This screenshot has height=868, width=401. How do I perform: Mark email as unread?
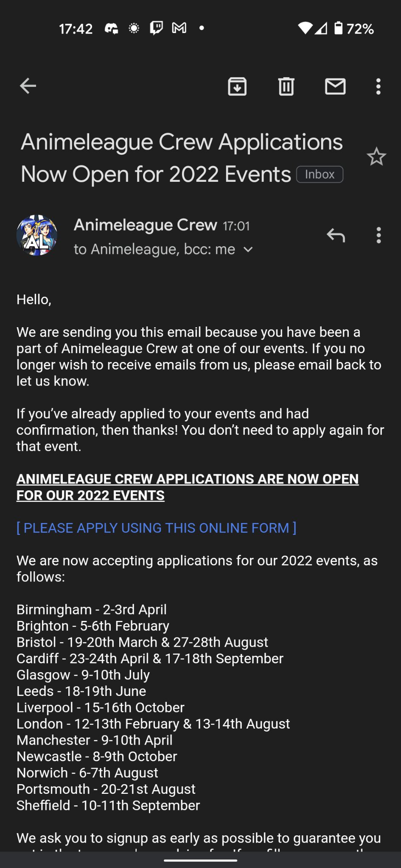click(335, 86)
